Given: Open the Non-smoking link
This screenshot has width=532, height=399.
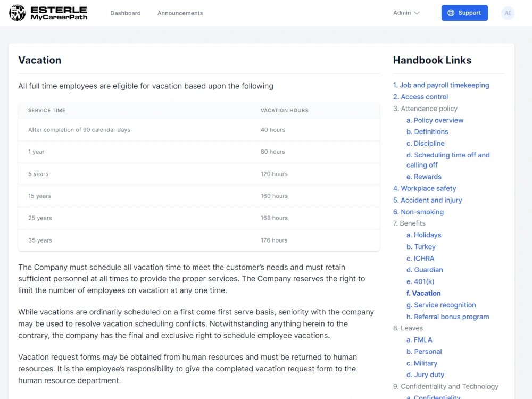Looking at the screenshot, I should [418, 212].
